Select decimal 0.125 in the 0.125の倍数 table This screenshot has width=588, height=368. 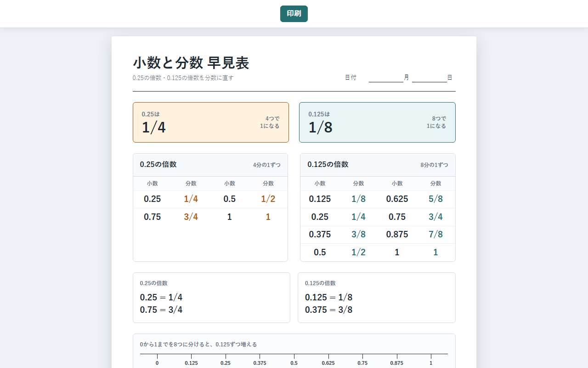320,199
